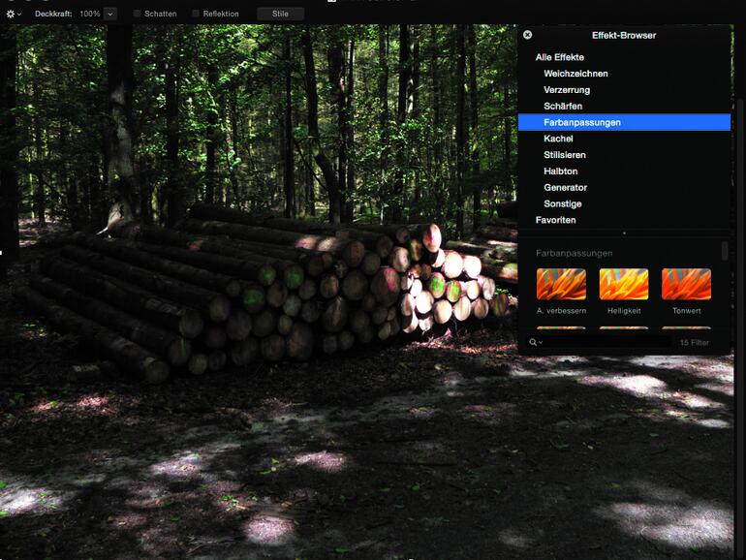Screen dimensions: 746x560
Task: Click the effects thumbnail scrollbar
Action: [x=725, y=251]
